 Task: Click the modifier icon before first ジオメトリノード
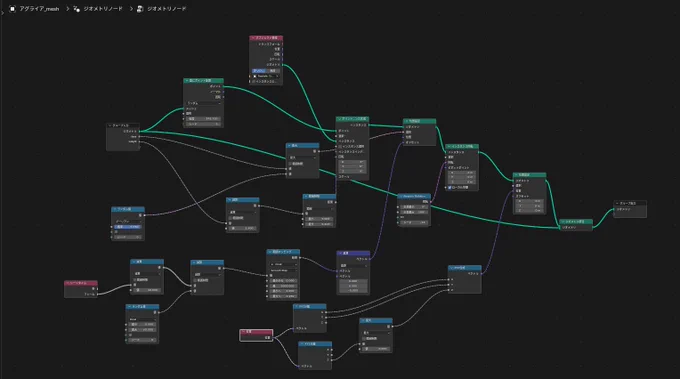tap(76, 9)
